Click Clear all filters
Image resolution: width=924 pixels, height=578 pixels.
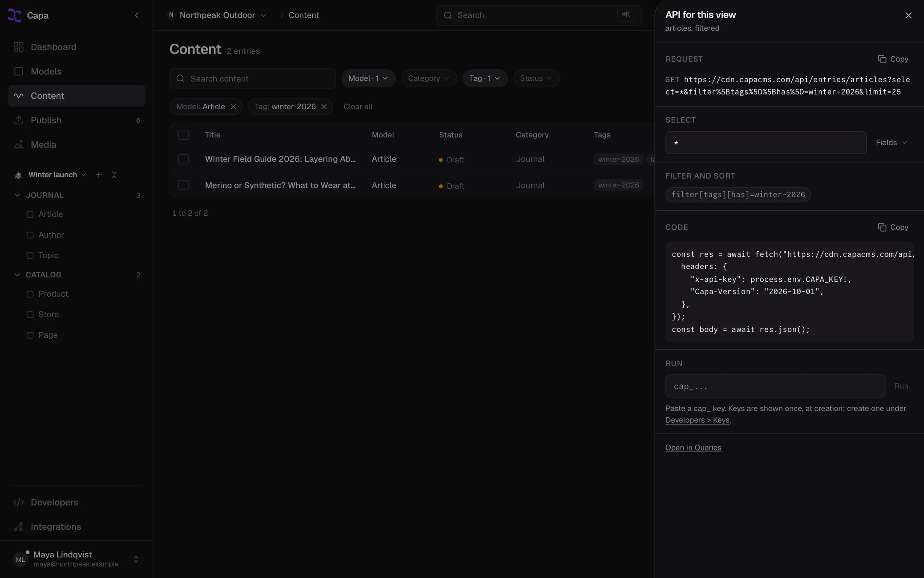pos(358,107)
